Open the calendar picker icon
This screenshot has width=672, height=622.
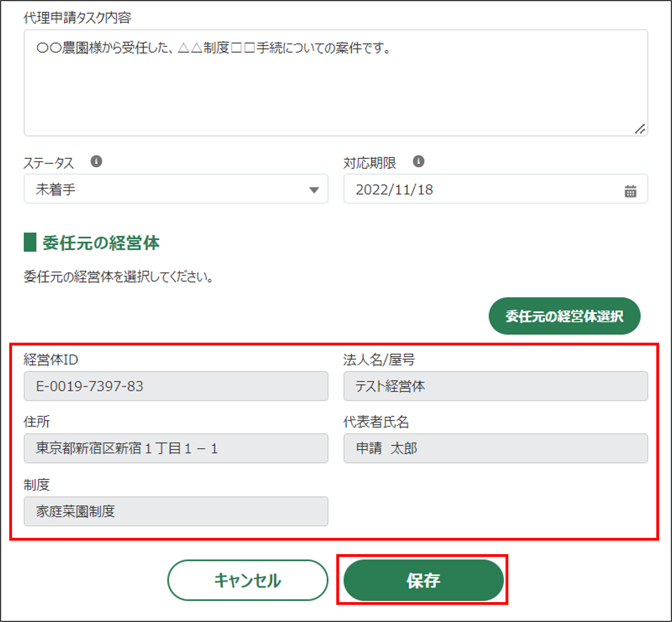tap(630, 191)
